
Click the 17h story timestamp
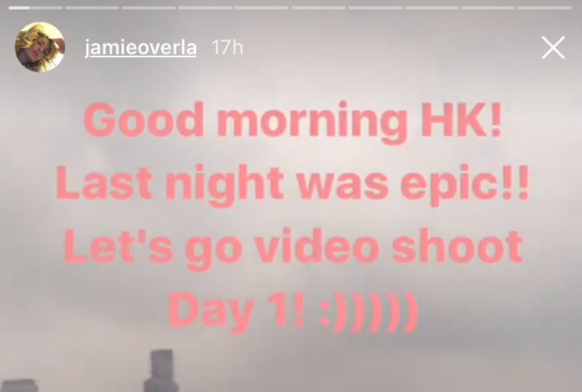[x=227, y=48]
